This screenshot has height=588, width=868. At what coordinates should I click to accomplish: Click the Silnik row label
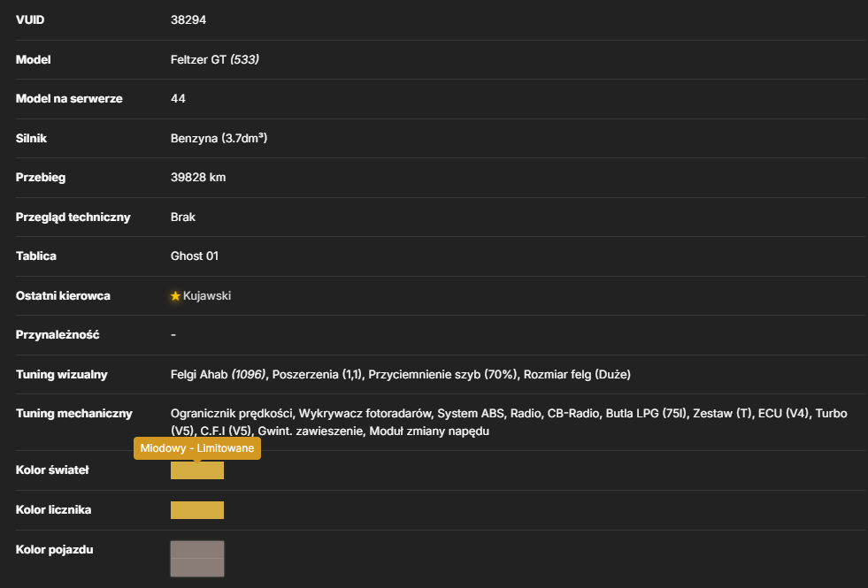pos(31,138)
